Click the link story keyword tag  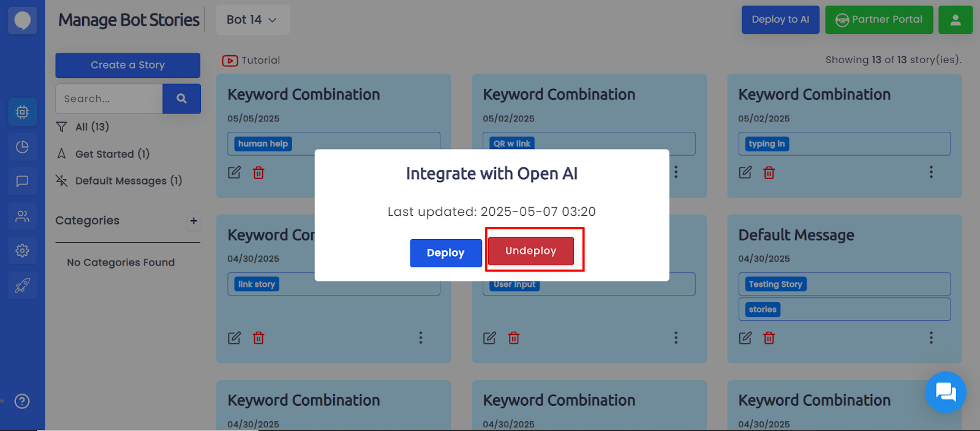(257, 284)
